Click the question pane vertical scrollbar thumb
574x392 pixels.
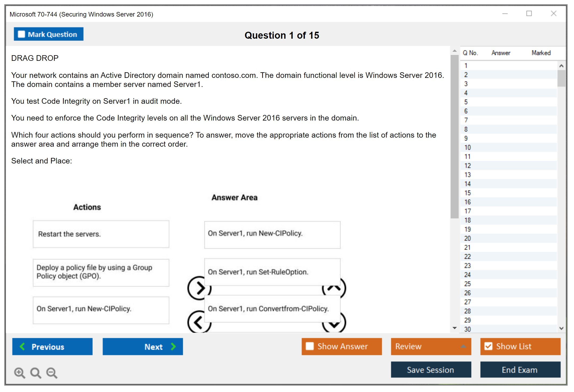tap(454, 136)
